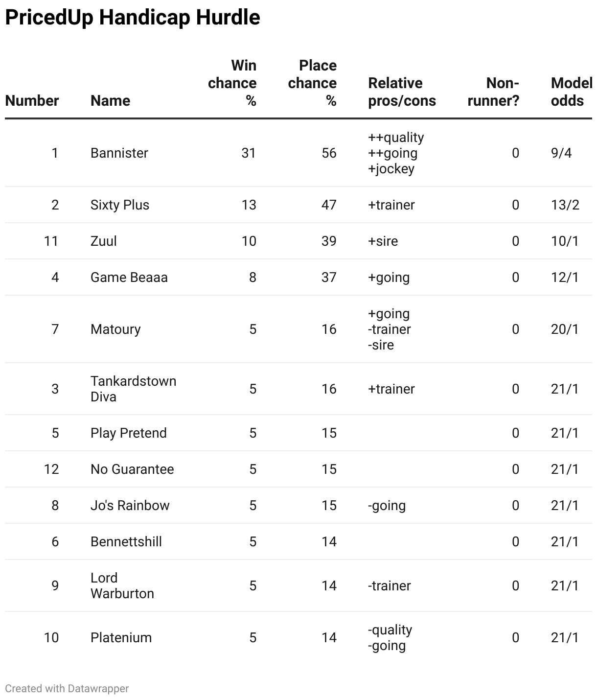This screenshot has width=597, height=700.
Task: Open the Created with Datawrapper link
Action: [x=67, y=688]
